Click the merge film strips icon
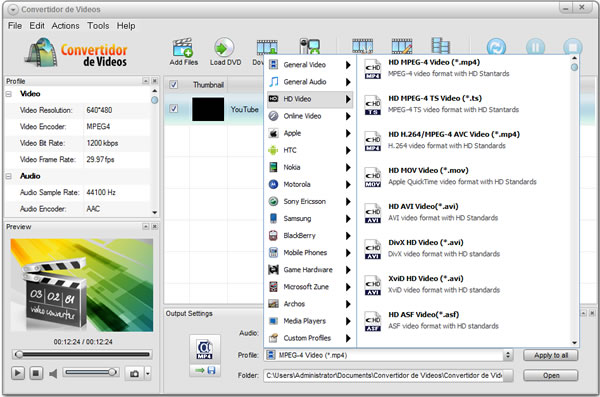Viewport: 600px width, 397px height. tap(440, 46)
